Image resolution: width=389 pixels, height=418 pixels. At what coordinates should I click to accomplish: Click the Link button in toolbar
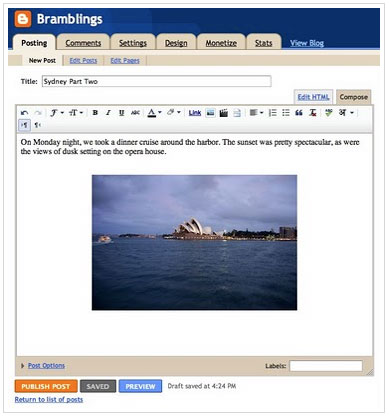[x=195, y=113]
